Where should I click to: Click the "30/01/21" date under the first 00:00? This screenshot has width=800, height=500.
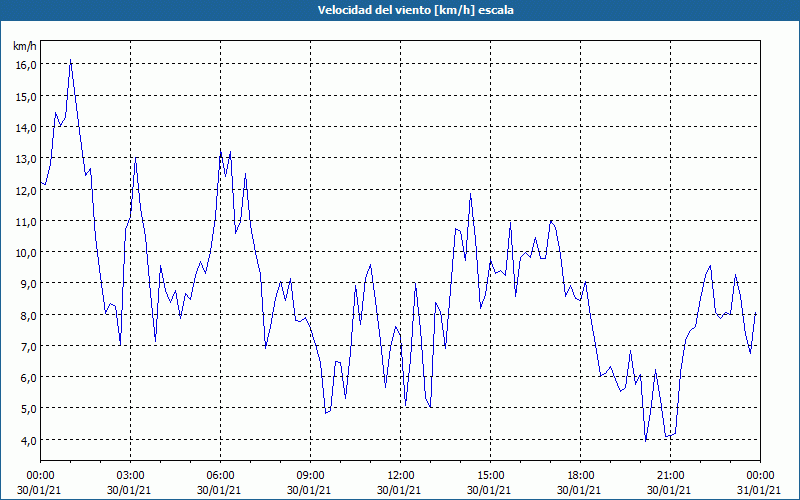click(x=39, y=490)
